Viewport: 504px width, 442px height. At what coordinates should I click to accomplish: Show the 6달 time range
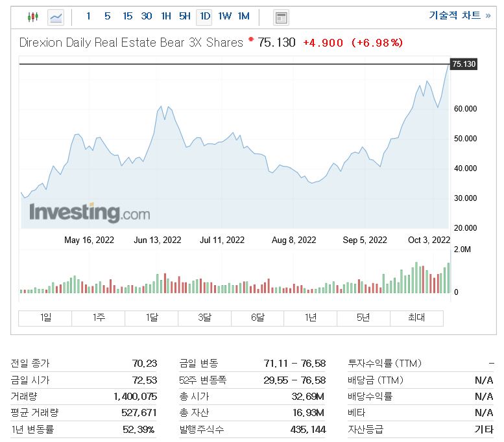[x=258, y=318]
